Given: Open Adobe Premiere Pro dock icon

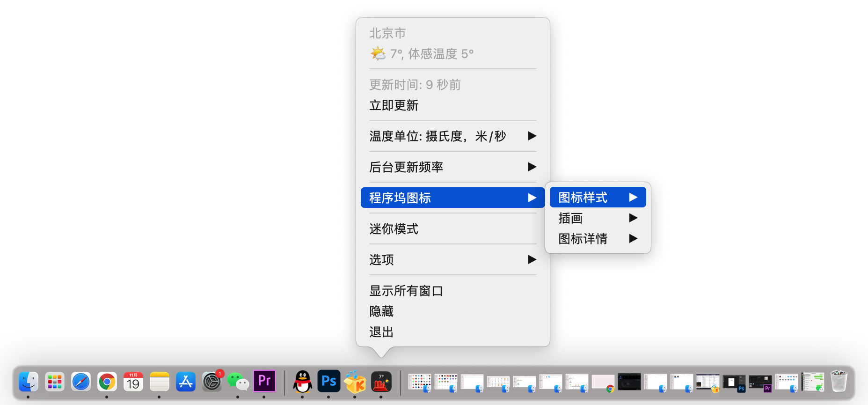Looking at the screenshot, I should pyautogui.click(x=264, y=381).
